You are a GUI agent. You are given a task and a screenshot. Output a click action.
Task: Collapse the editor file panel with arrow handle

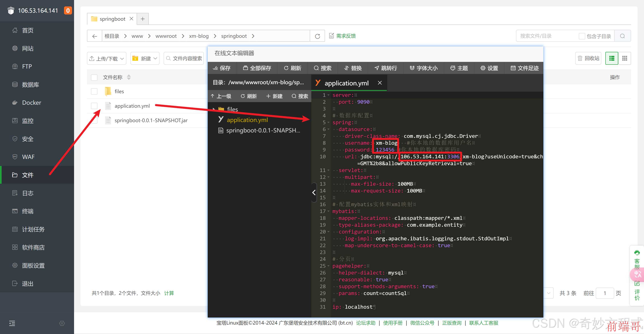[314, 192]
